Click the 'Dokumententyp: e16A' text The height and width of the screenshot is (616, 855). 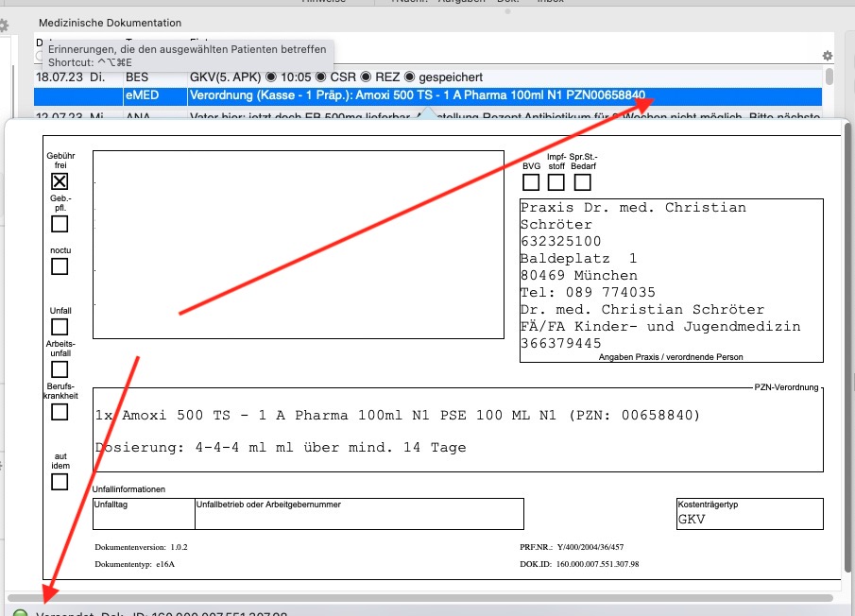tap(135, 564)
